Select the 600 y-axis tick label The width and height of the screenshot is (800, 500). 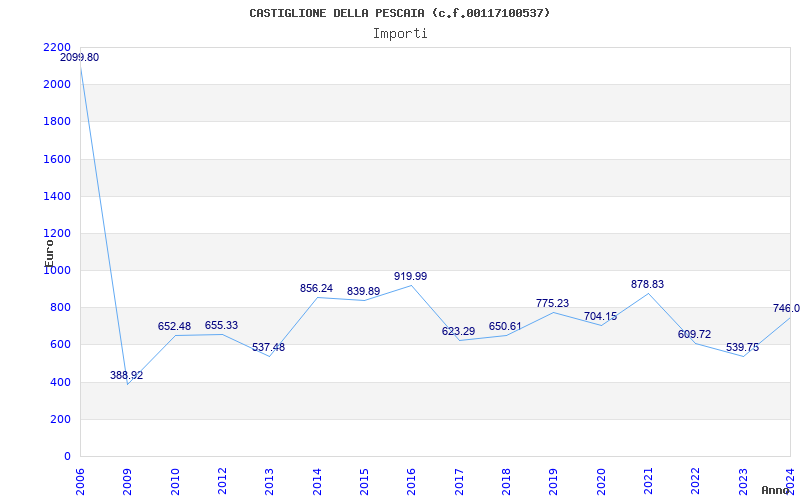tap(61, 345)
